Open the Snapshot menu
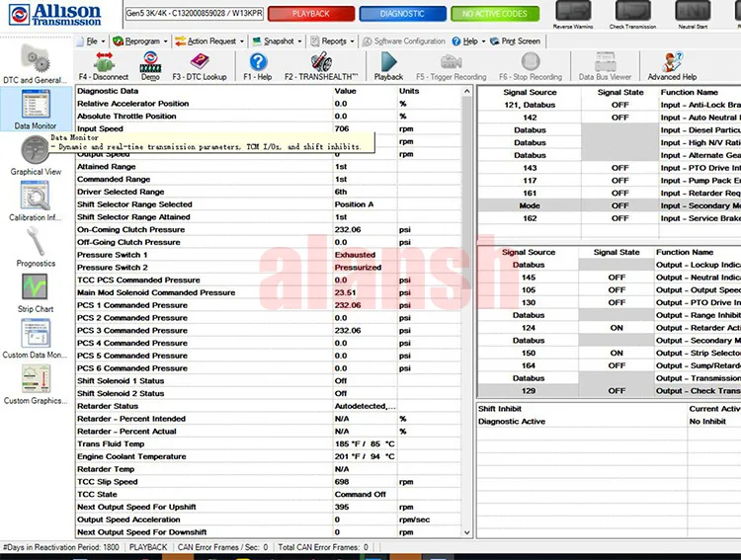The width and height of the screenshot is (741, 560). 278,41
